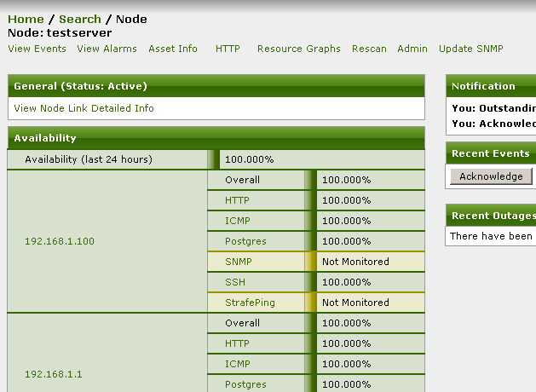Open View Alarms page
The height and width of the screenshot is (392, 536).
tap(107, 49)
